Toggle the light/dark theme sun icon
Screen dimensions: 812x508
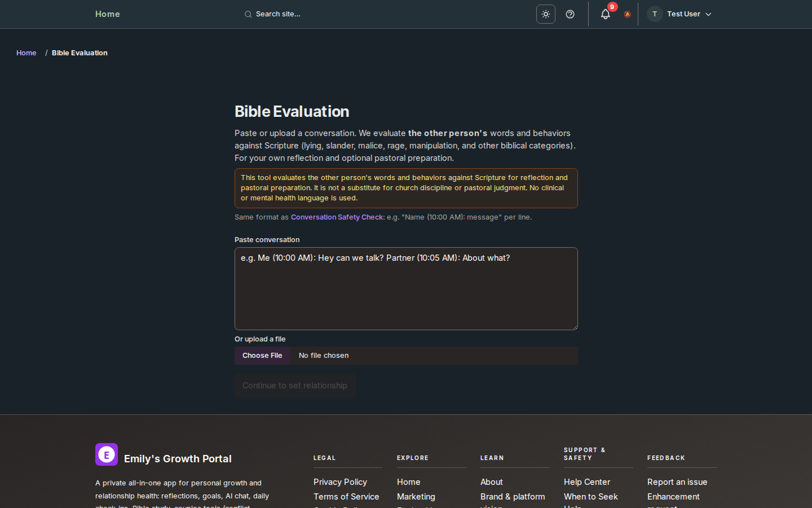coord(545,14)
